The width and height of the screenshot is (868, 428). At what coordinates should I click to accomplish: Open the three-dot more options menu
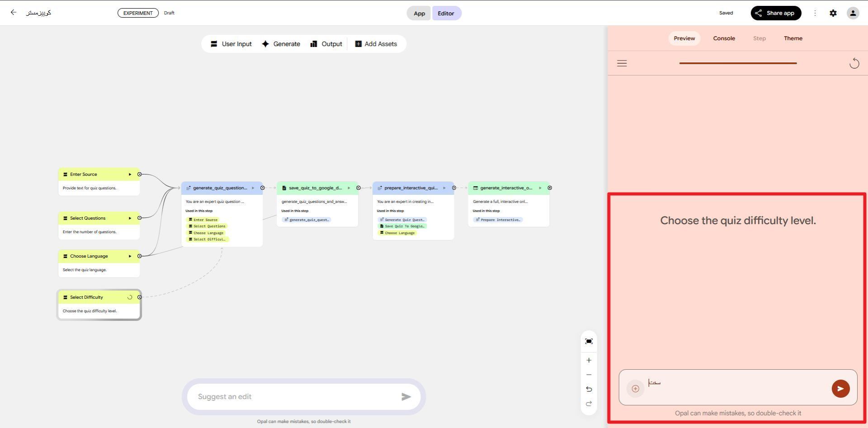point(815,13)
